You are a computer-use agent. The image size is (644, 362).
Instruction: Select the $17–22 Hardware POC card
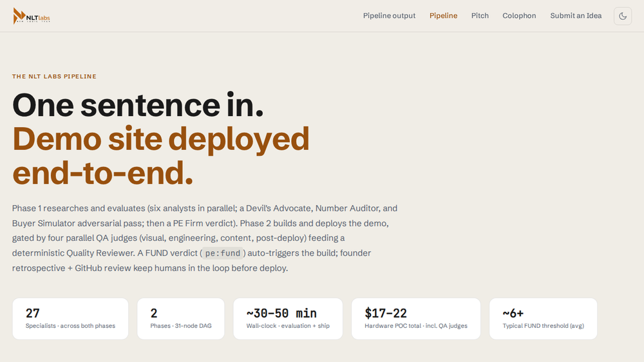pos(416,319)
